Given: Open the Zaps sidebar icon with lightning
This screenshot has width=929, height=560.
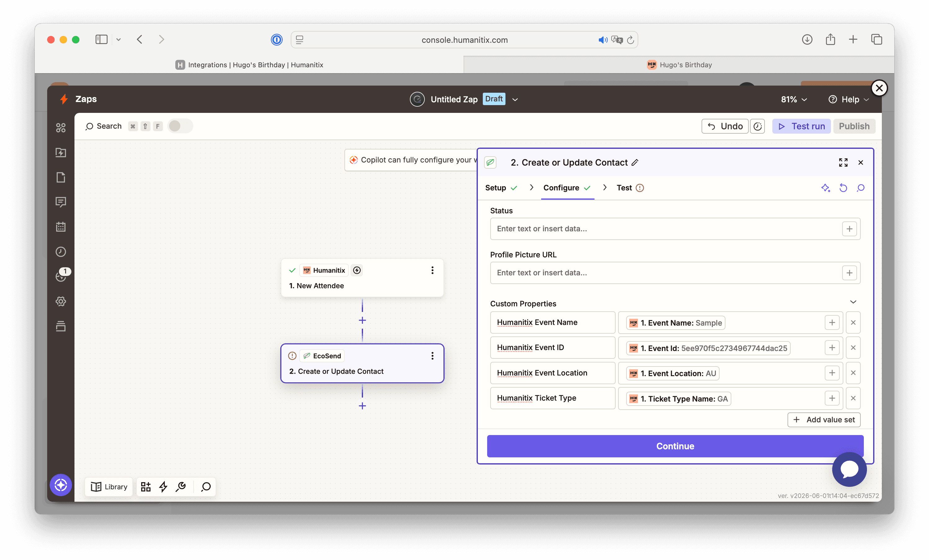Looking at the screenshot, I should [61, 153].
